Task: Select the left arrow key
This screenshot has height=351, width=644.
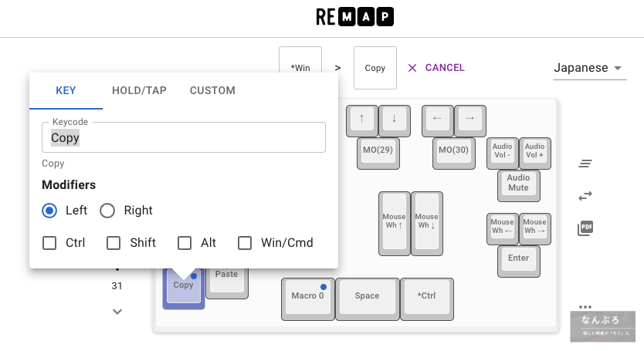Action: (437, 119)
